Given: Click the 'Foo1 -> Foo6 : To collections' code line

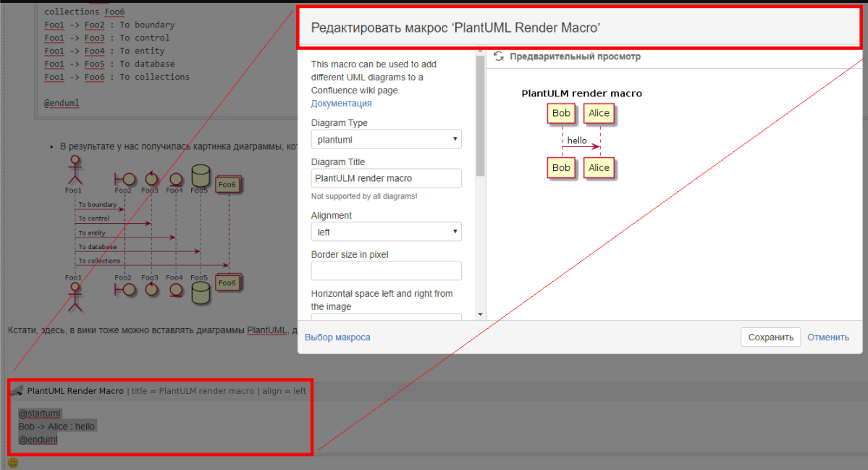Looking at the screenshot, I should point(117,77).
